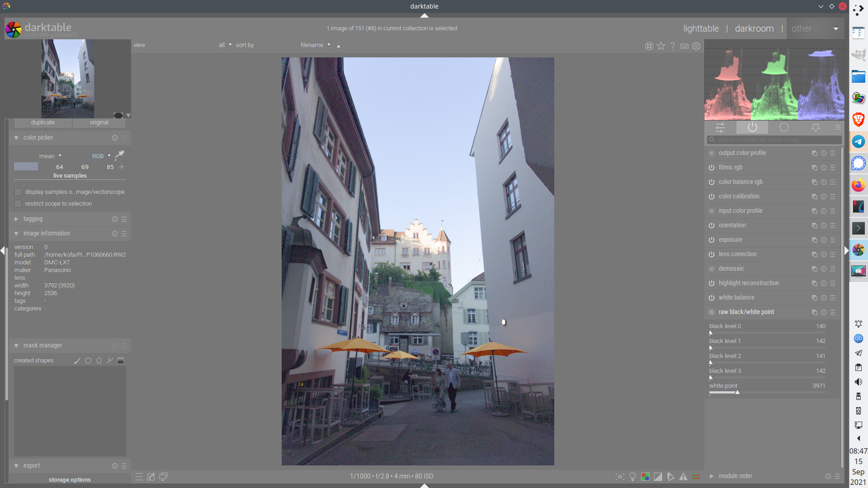This screenshot has height=488, width=868.
Task: Open quick access panel sliders icon
Action: [720, 127]
